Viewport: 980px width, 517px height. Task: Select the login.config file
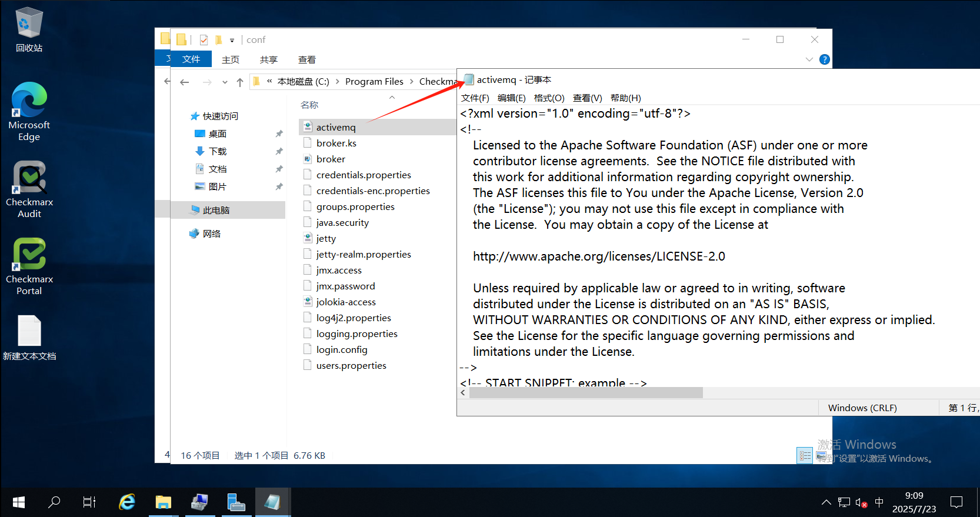tap(342, 350)
